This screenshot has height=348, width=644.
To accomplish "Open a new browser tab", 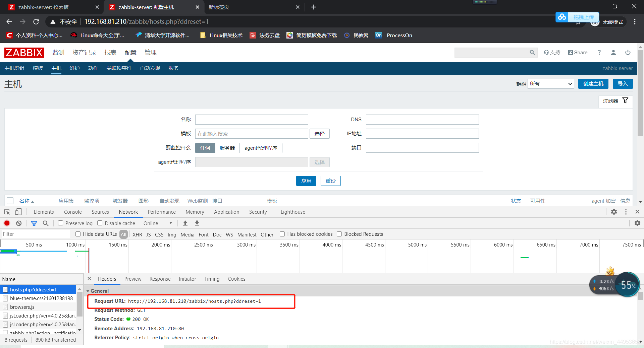I will click(313, 7).
